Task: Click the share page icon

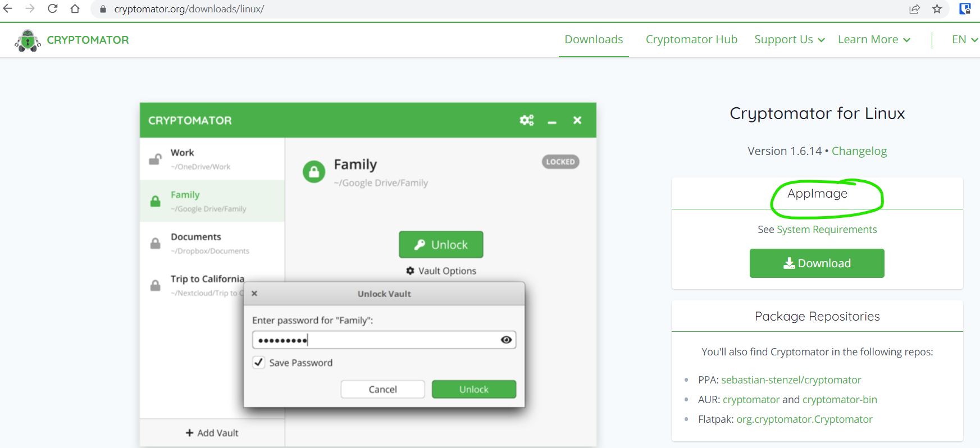Action: click(914, 9)
